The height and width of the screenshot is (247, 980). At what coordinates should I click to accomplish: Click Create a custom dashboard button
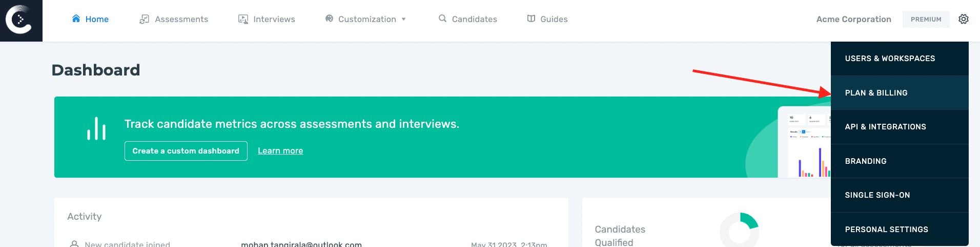tap(186, 151)
